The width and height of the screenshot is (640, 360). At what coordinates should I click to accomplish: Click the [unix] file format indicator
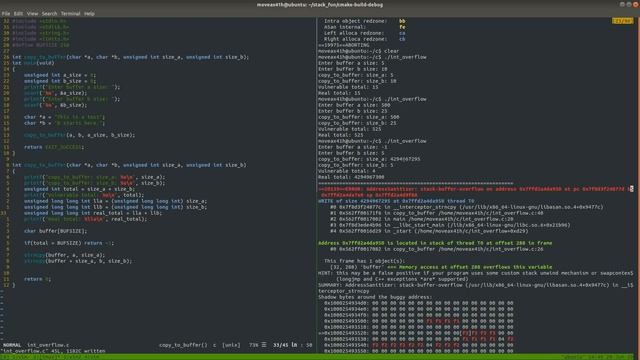[x=231, y=345]
